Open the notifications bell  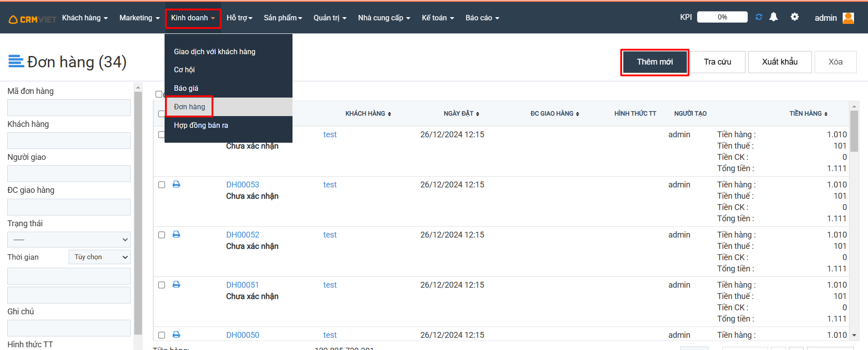pyautogui.click(x=774, y=17)
